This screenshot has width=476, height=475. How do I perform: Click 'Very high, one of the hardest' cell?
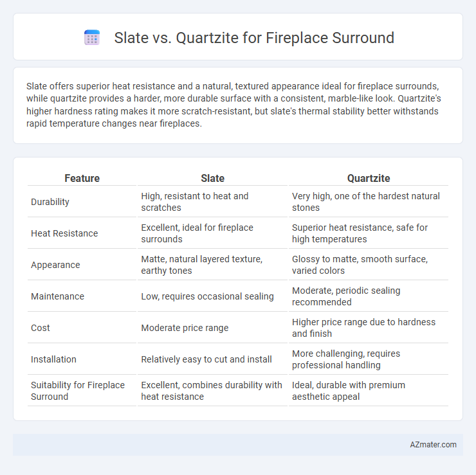point(366,202)
